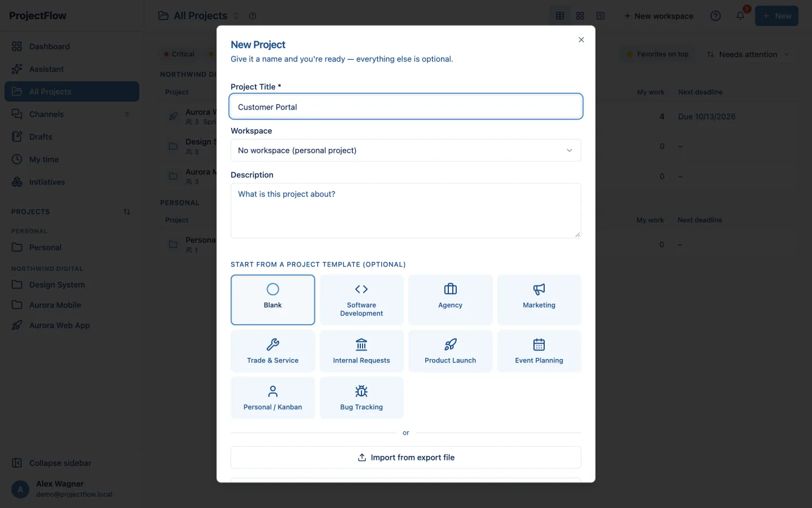
Task: Click the Alex Wagner avatar
Action: (20, 489)
